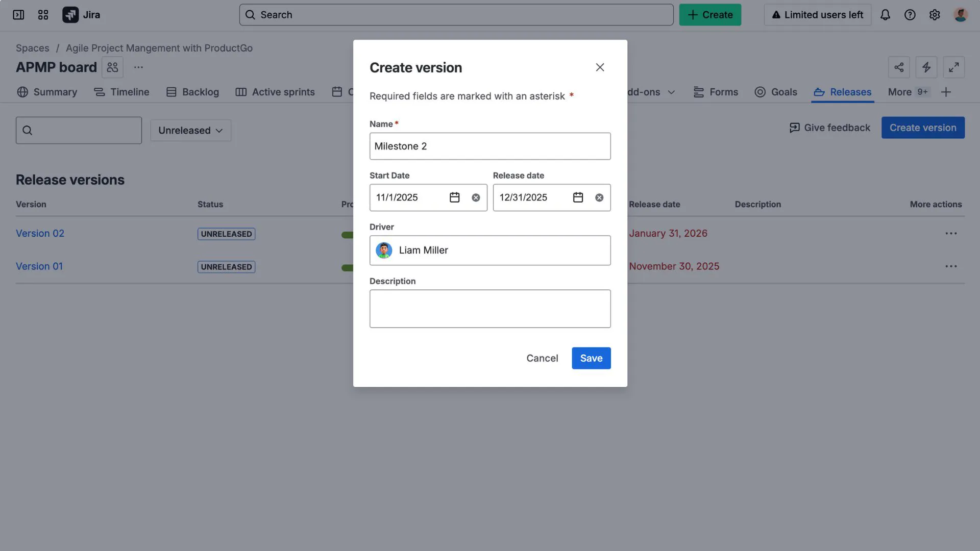Click the Jira logo

pos(71,15)
